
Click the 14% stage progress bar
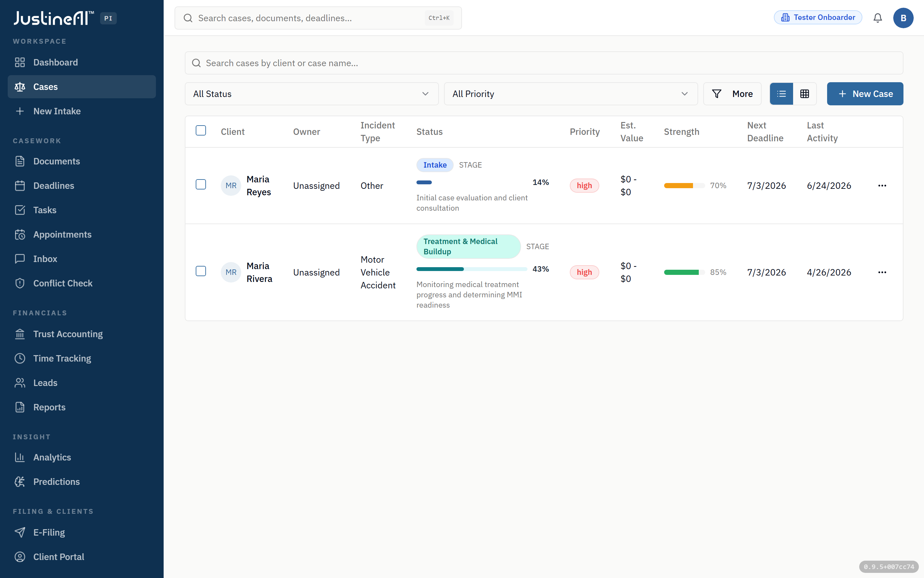point(472,182)
